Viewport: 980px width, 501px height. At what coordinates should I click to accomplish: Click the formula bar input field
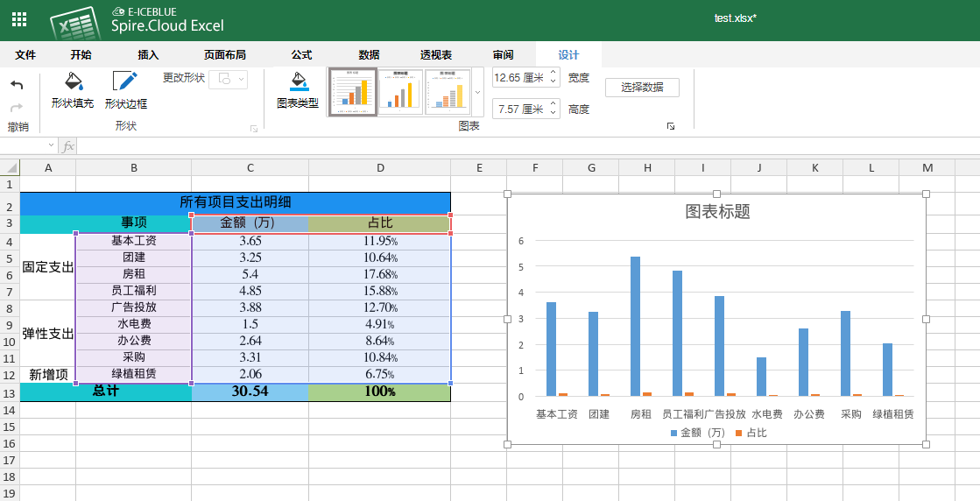pos(528,146)
